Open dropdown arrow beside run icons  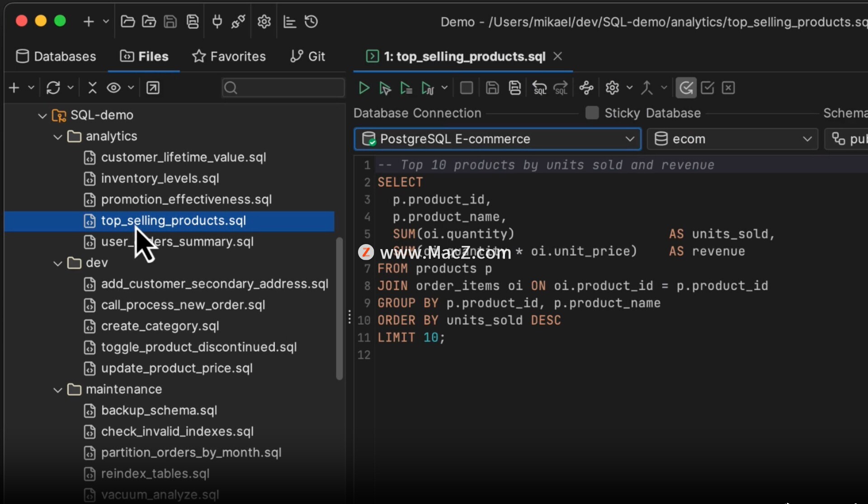point(444,88)
